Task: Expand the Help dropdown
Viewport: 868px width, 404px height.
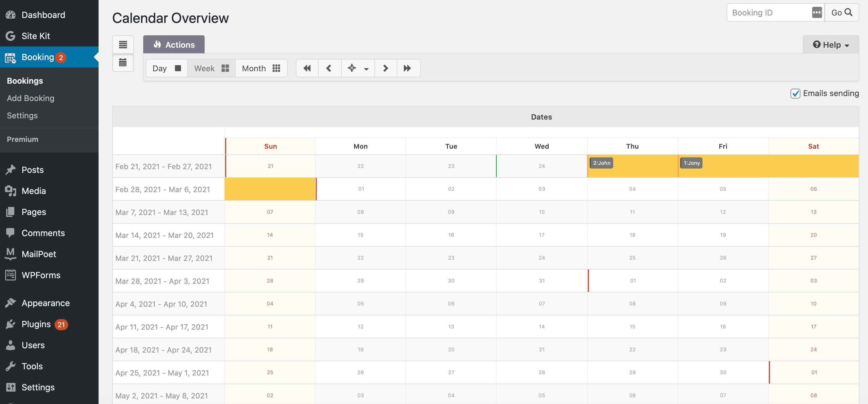Action: [x=830, y=45]
